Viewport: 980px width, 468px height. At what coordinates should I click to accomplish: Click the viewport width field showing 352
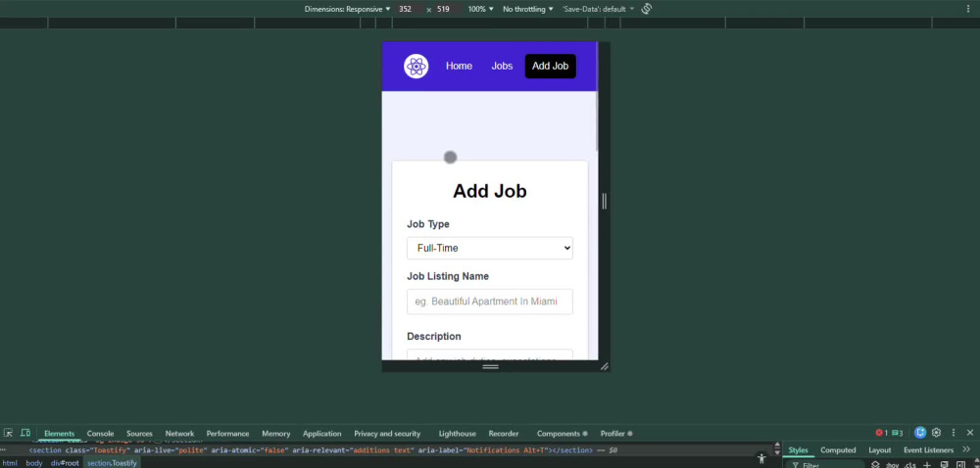click(410, 10)
